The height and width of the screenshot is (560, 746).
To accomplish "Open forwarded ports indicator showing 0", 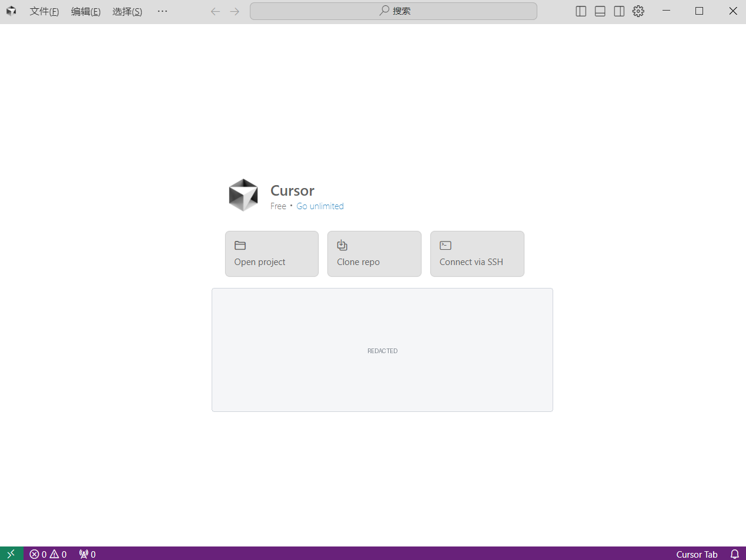I will 88,554.
